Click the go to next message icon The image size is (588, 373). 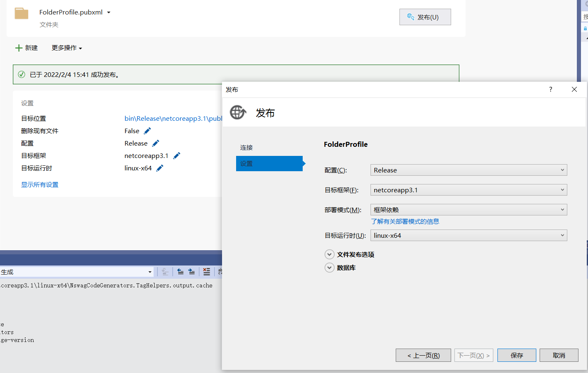(191, 272)
